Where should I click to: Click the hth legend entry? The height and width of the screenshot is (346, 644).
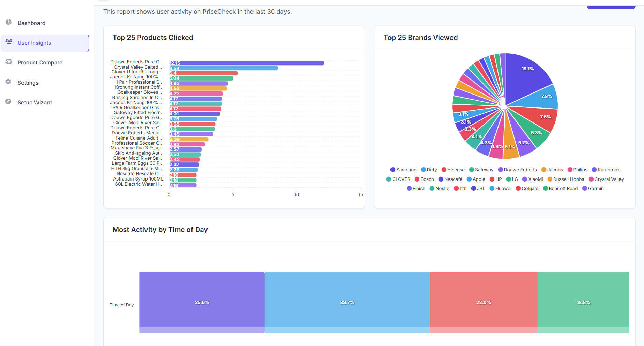click(460, 188)
